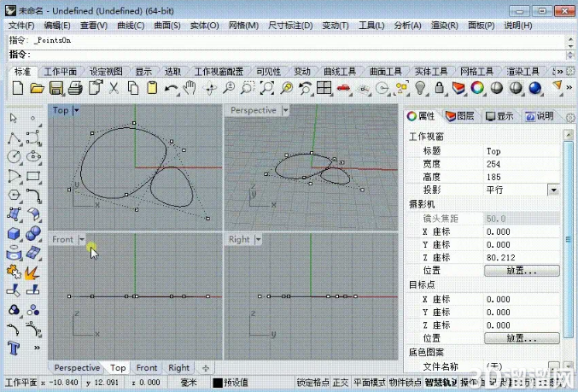Click the 毫米 units status bar entry
578x392 pixels.
pyautogui.click(x=189, y=383)
